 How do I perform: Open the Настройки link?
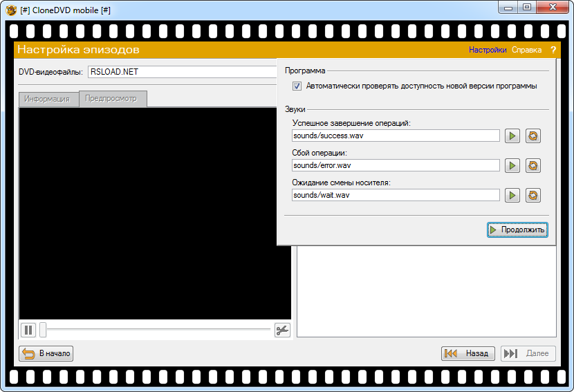[x=488, y=50]
